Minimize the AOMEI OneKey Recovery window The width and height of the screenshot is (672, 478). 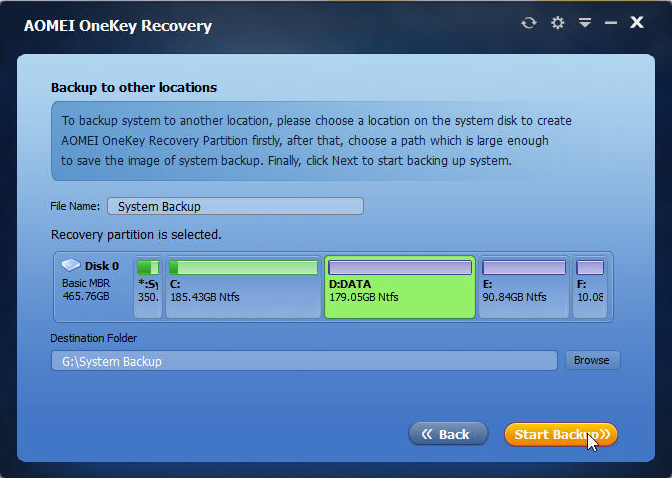(x=611, y=23)
